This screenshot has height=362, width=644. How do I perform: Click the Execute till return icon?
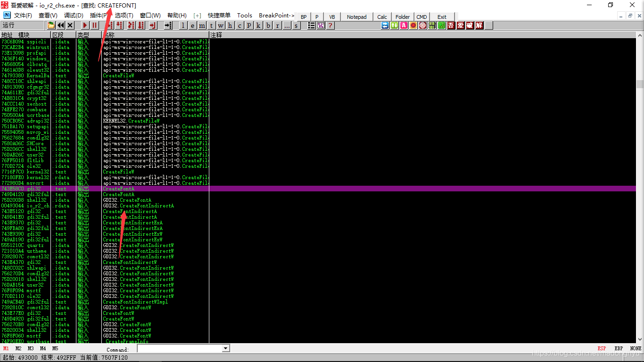pos(152,25)
